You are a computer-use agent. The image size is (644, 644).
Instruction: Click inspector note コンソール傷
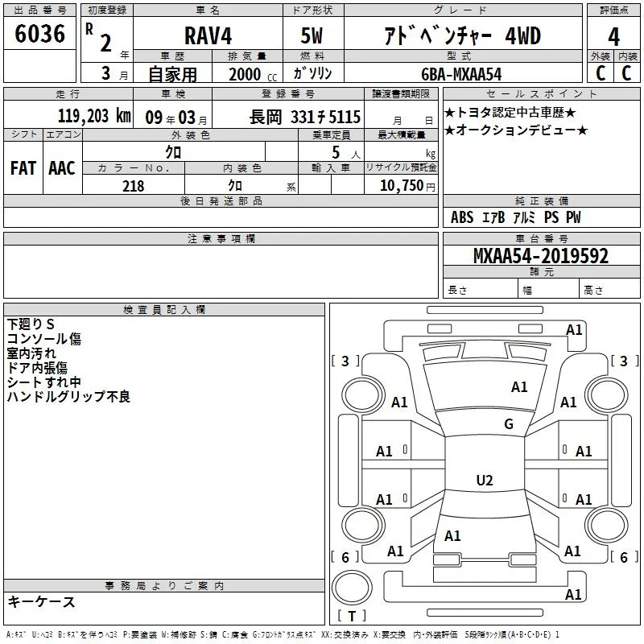pyautogui.click(x=44, y=339)
